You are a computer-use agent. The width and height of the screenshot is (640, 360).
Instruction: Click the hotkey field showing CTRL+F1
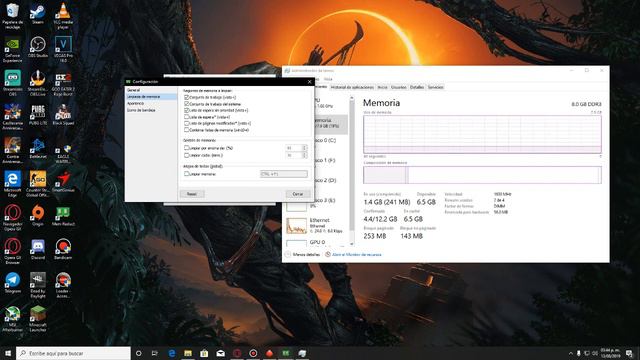coord(284,174)
